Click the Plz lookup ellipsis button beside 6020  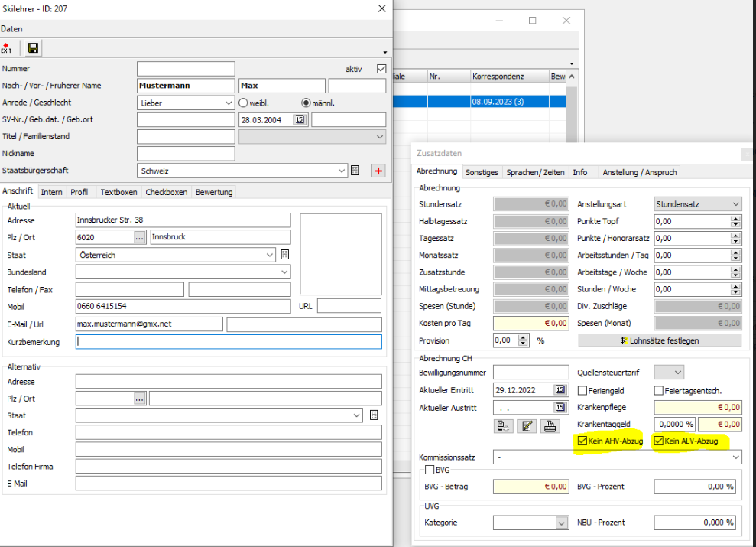pyautogui.click(x=139, y=238)
